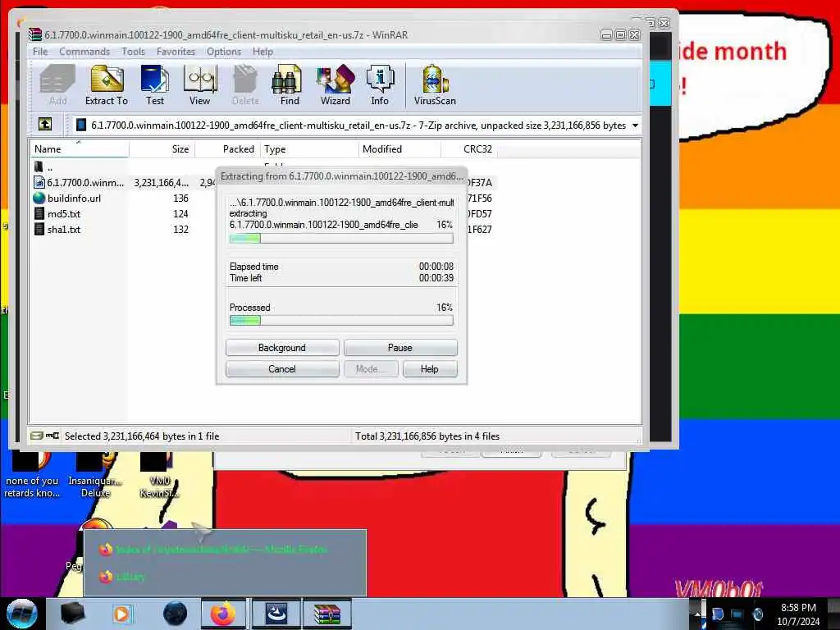Go up one folder level icon

(45, 125)
